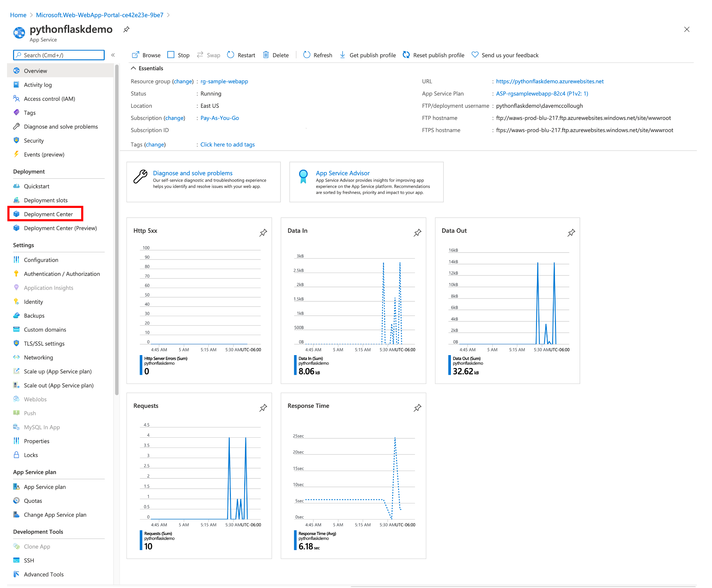Click the Restart toolbar button
Image resolution: width=712 pixels, height=588 pixels.
point(241,55)
